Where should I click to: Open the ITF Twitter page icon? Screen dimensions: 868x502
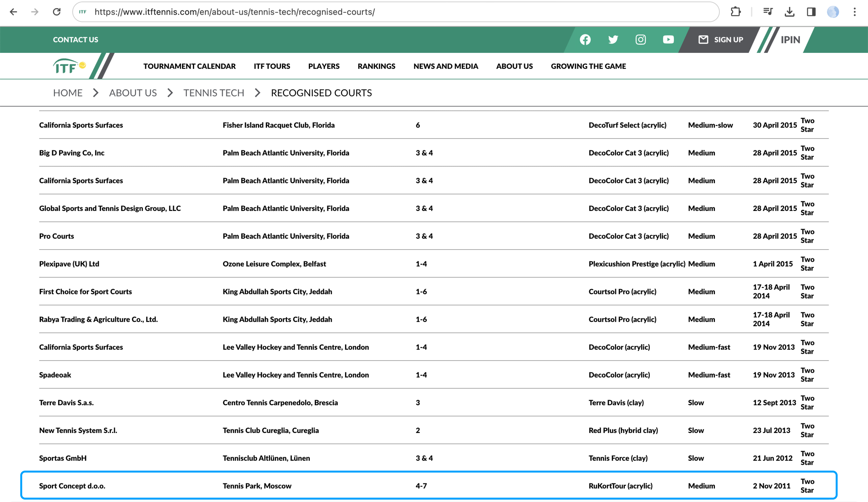[x=613, y=40]
